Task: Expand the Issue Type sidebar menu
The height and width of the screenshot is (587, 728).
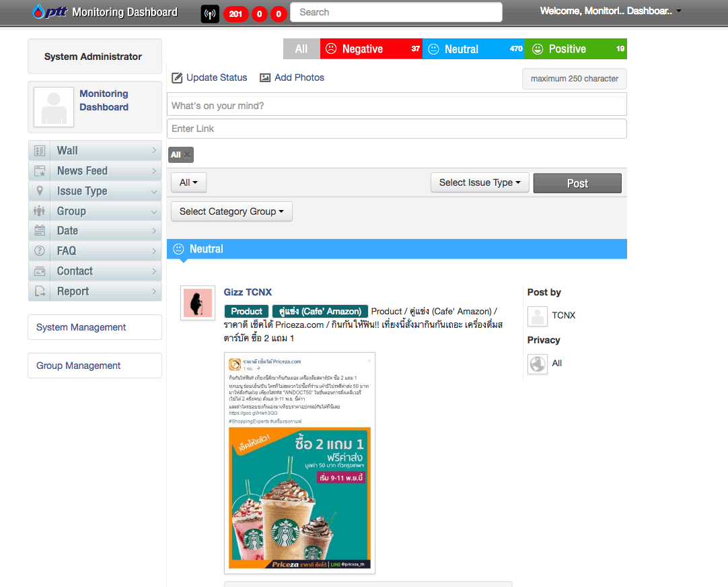Action: (95, 191)
